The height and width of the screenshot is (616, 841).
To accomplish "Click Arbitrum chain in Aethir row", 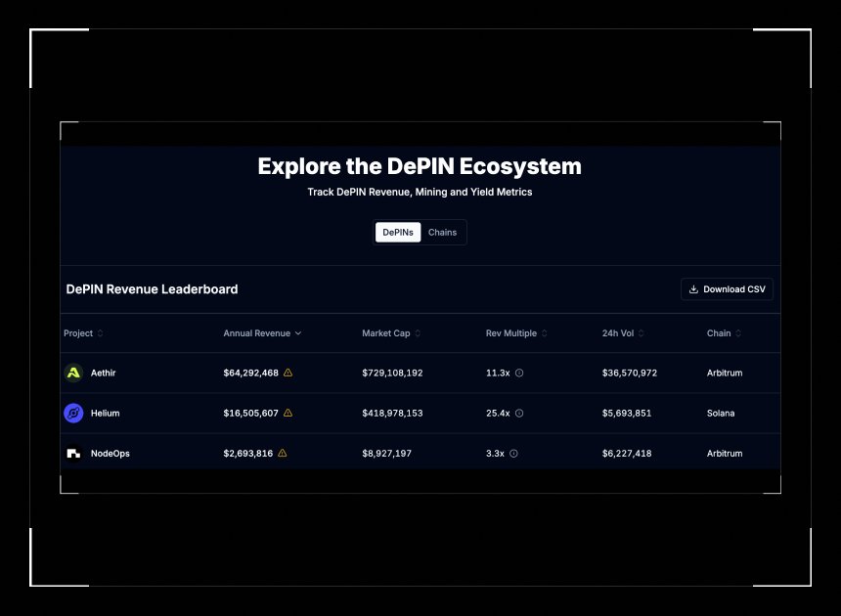I will click(x=725, y=373).
